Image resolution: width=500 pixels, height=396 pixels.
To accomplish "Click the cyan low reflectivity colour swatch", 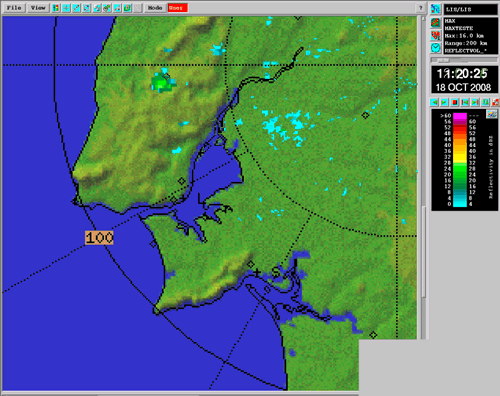I will [x=460, y=204].
